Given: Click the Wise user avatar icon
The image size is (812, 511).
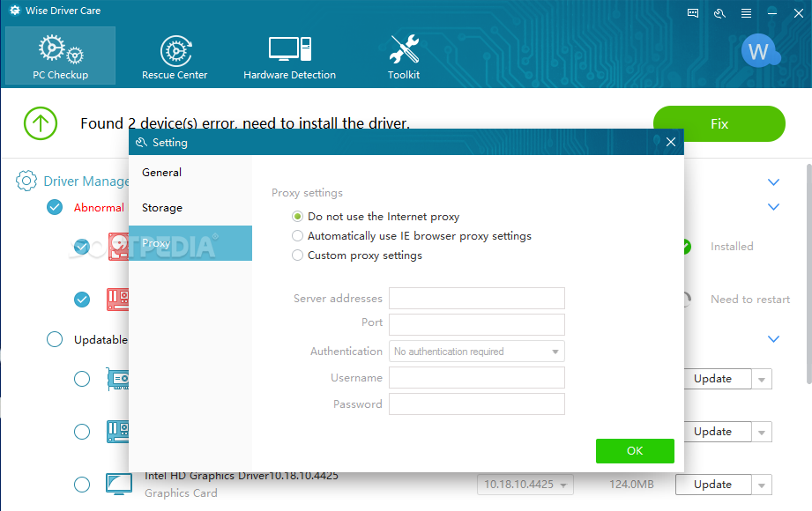Looking at the screenshot, I should (x=760, y=51).
